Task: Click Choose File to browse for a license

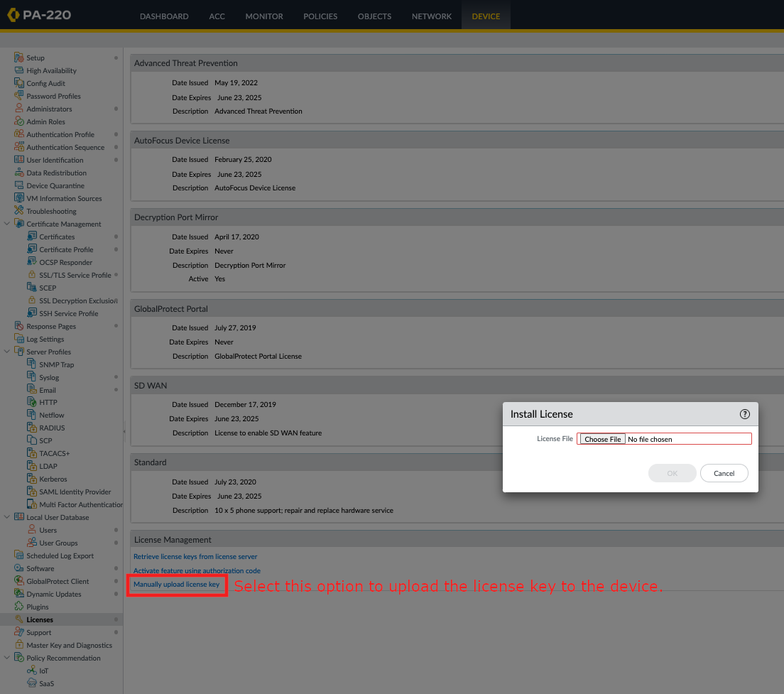Action: (x=601, y=438)
